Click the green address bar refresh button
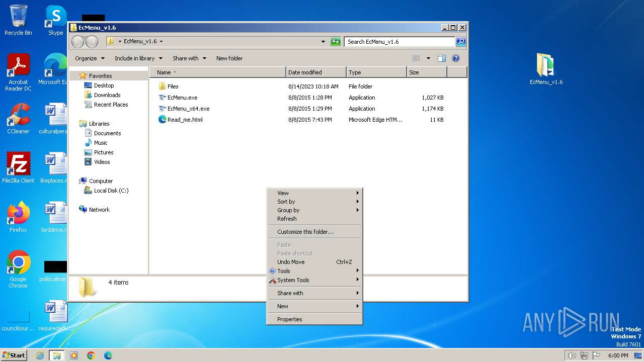 336,42
